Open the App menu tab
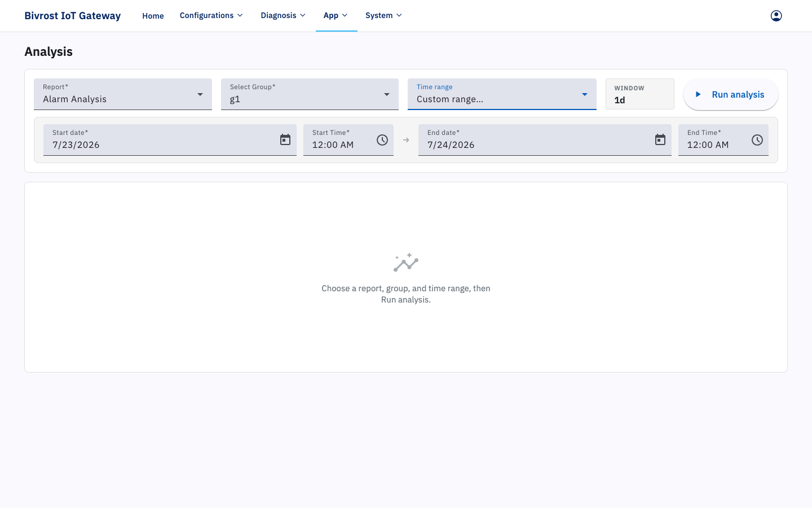812x508 pixels. coord(336,16)
